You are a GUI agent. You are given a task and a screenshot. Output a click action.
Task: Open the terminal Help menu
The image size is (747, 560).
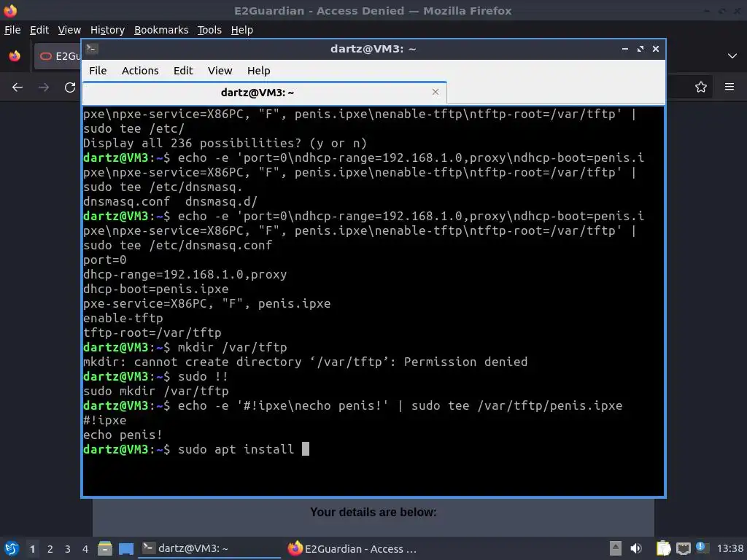[259, 71]
